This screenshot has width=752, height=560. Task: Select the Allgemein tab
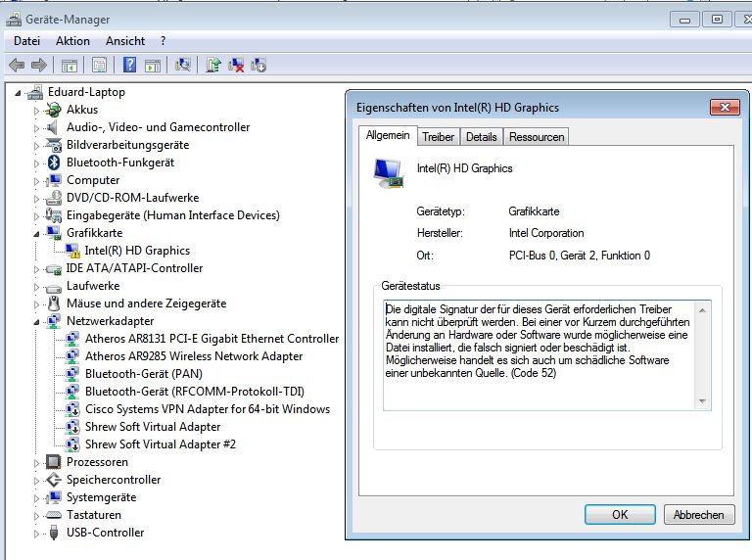point(388,135)
